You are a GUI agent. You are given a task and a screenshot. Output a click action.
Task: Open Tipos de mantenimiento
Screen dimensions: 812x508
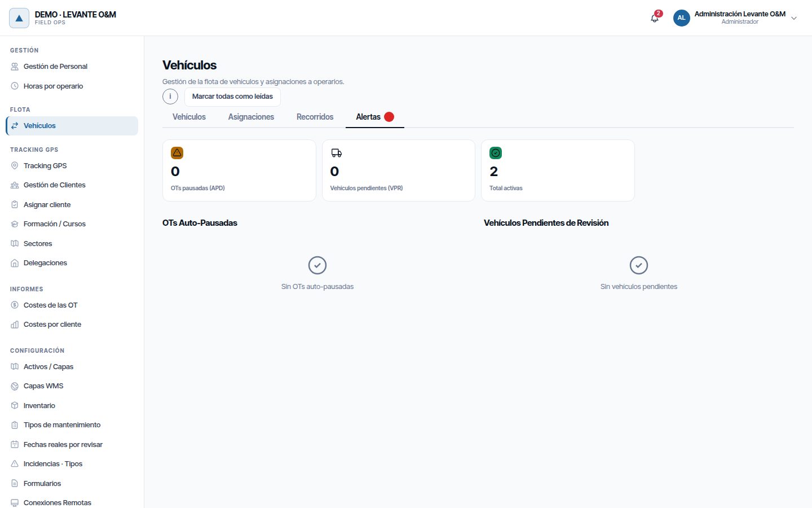[x=72, y=425]
